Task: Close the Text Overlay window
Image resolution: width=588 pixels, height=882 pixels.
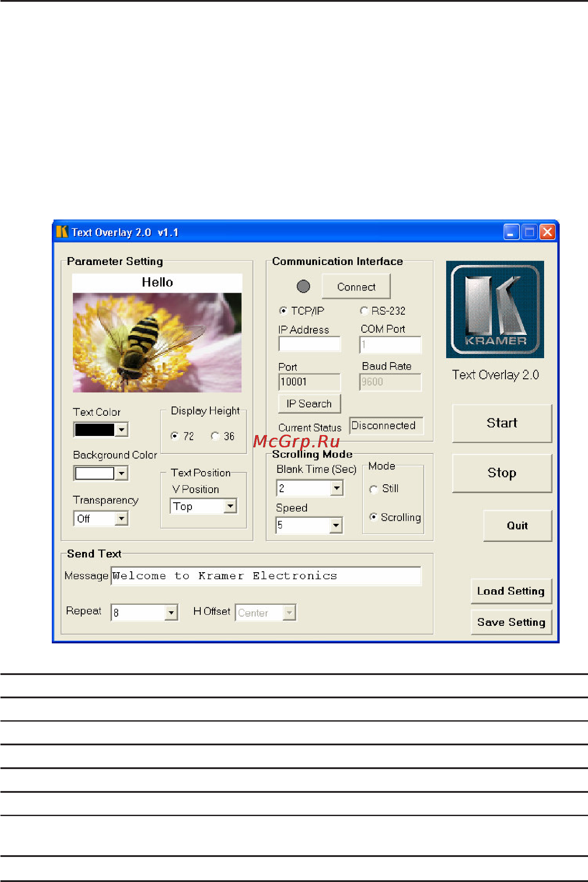Action: pyautogui.click(x=548, y=232)
